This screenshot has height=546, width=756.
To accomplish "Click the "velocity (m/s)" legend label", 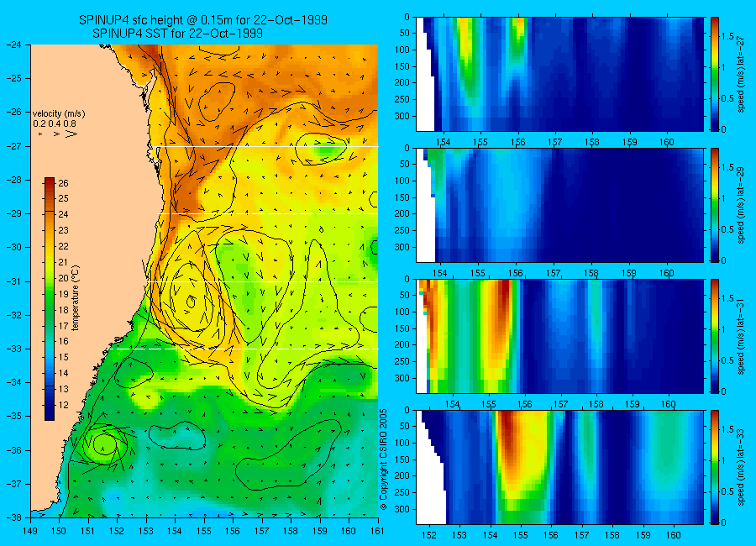I will tap(59, 114).
